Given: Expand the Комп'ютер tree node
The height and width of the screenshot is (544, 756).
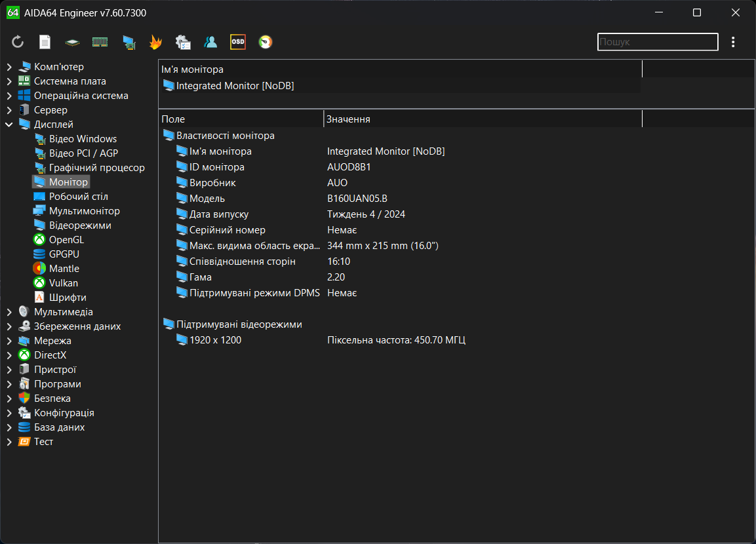Looking at the screenshot, I should tap(9, 67).
